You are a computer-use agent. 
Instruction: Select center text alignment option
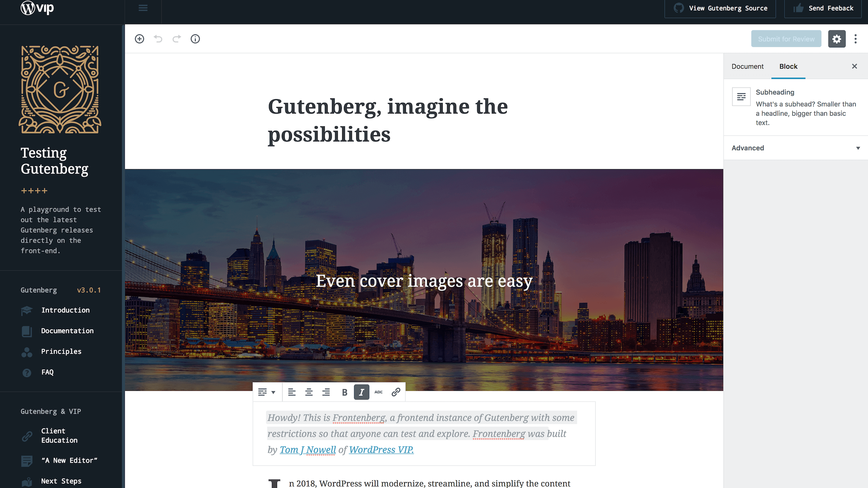pos(309,392)
